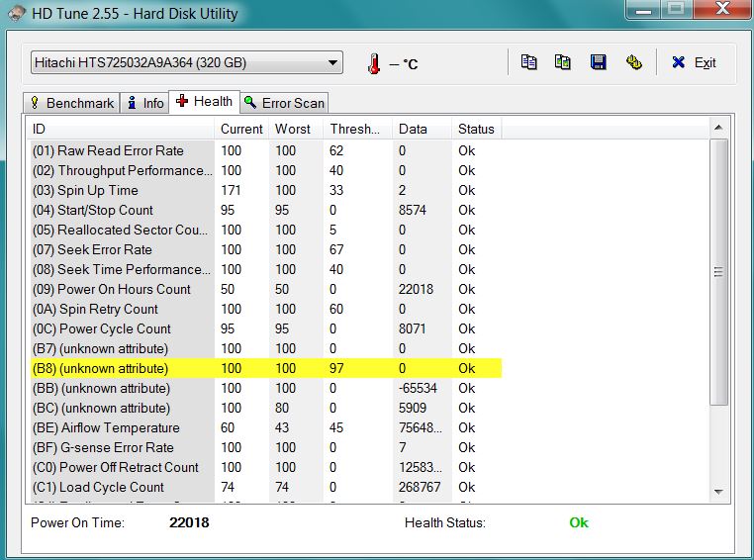Click the data value 268767
Image resolution: width=754 pixels, height=560 pixels.
pyautogui.click(x=420, y=487)
